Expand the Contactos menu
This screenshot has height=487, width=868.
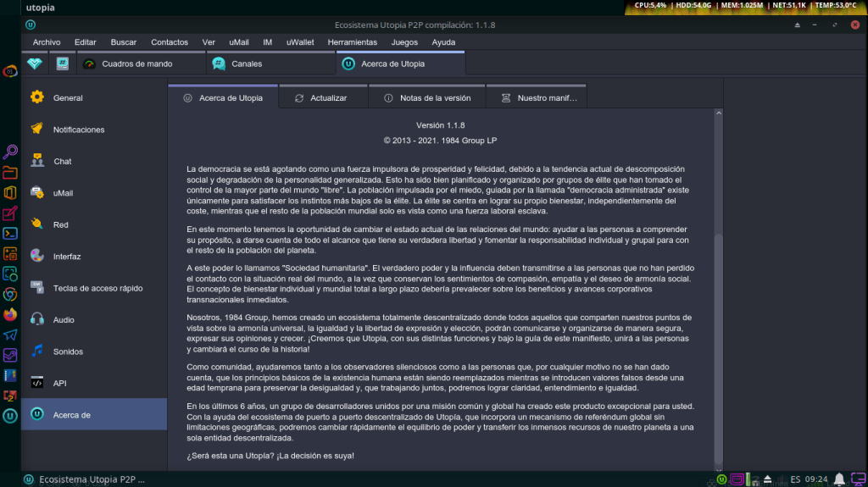coord(170,42)
